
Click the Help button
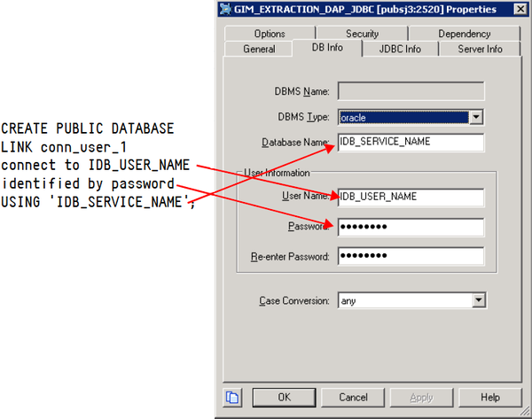click(x=490, y=397)
